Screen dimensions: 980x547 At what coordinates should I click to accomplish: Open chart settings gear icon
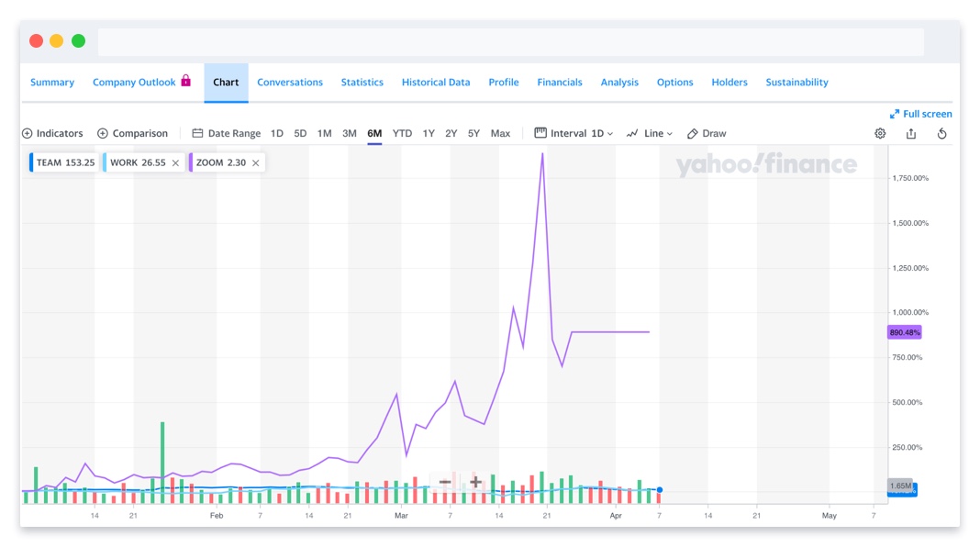coord(880,133)
